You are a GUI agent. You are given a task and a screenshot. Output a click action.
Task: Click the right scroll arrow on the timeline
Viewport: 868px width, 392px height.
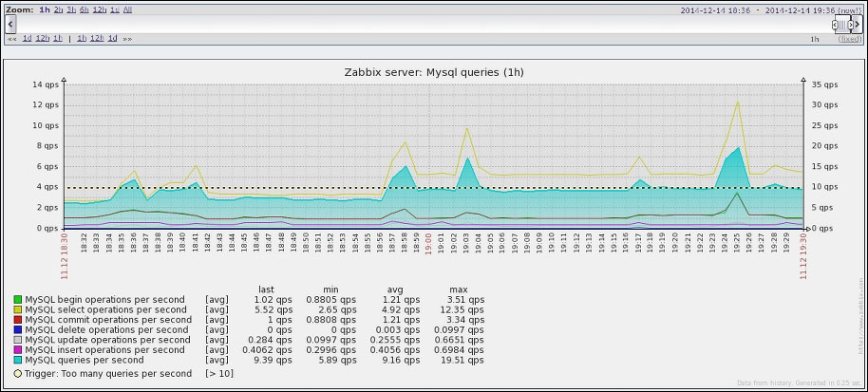coord(858,25)
